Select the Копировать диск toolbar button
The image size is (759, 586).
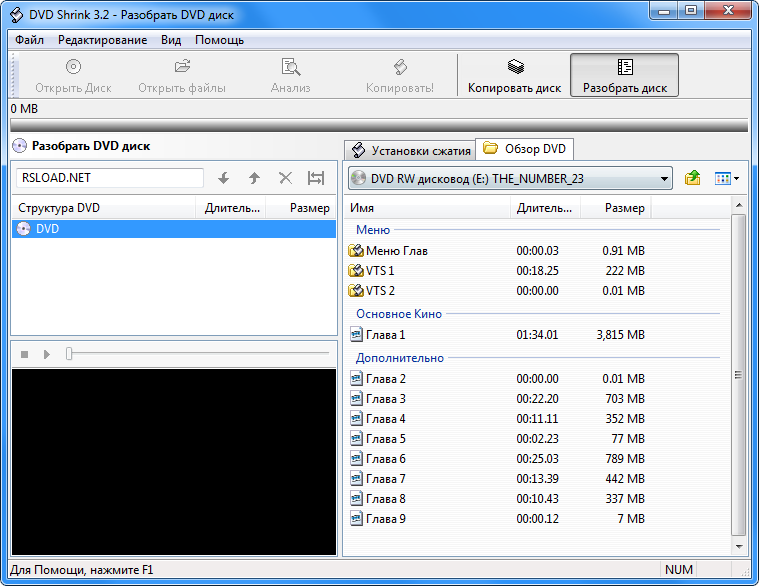[x=514, y=75]
